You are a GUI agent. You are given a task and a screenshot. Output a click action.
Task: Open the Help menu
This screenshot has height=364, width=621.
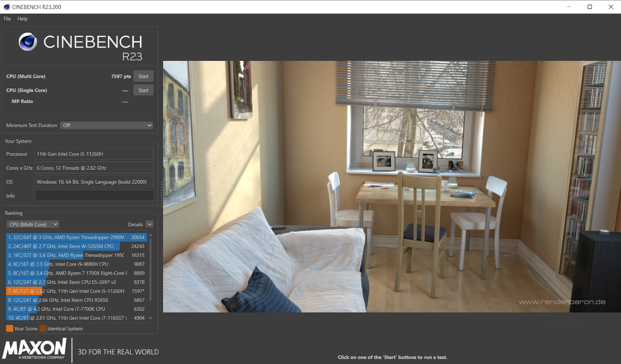[x=23, y=19]
